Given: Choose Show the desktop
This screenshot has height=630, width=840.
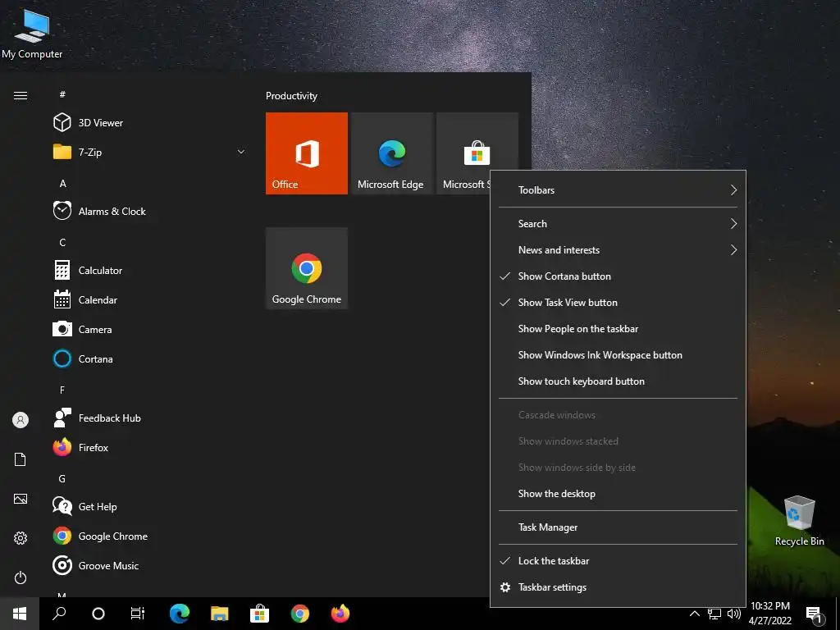Looking at the screenshot, I should (618, 494).
